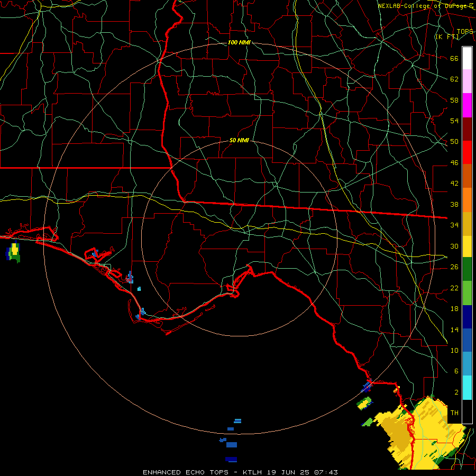Select the "22" scale label
The width and height of the screenshot is (476, 476).
(454, 288)
